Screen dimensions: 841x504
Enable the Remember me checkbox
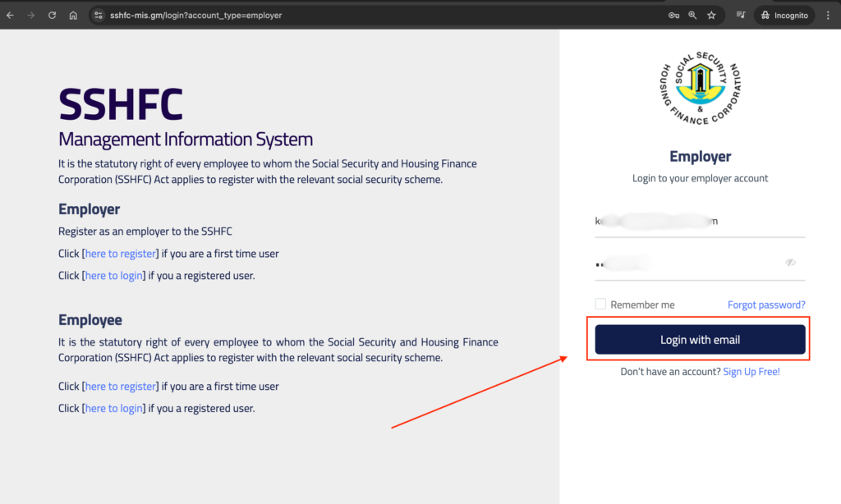point(601,305)
